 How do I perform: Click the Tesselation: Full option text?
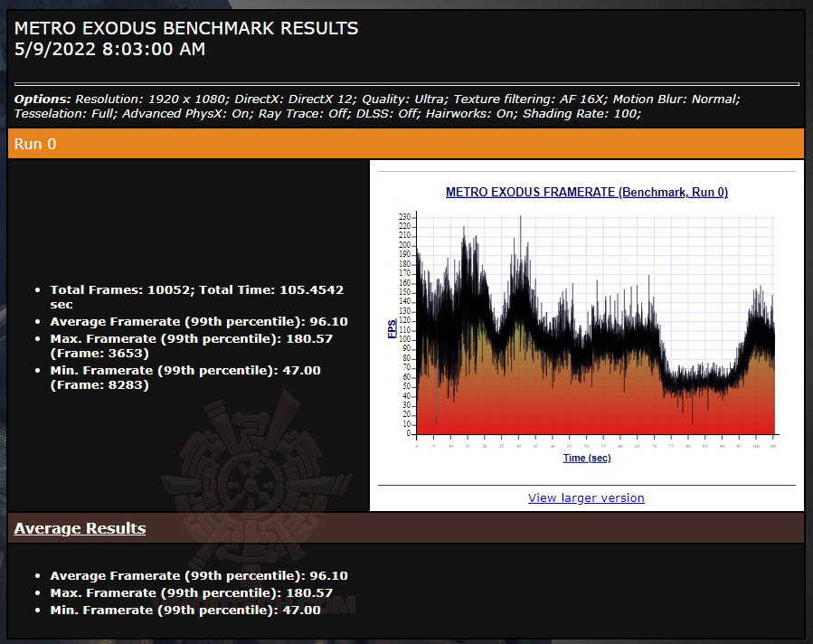(65, 114)
